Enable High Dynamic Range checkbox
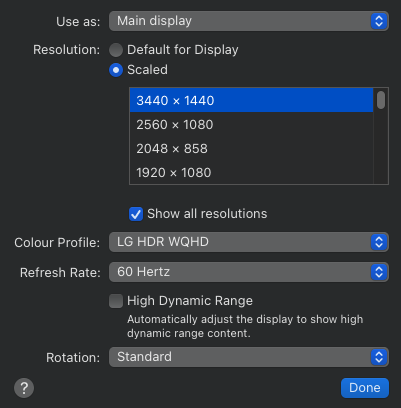Image resolution: width=401 pixels, height=408 pixels. pyautogui.click(x=116, y=301)
